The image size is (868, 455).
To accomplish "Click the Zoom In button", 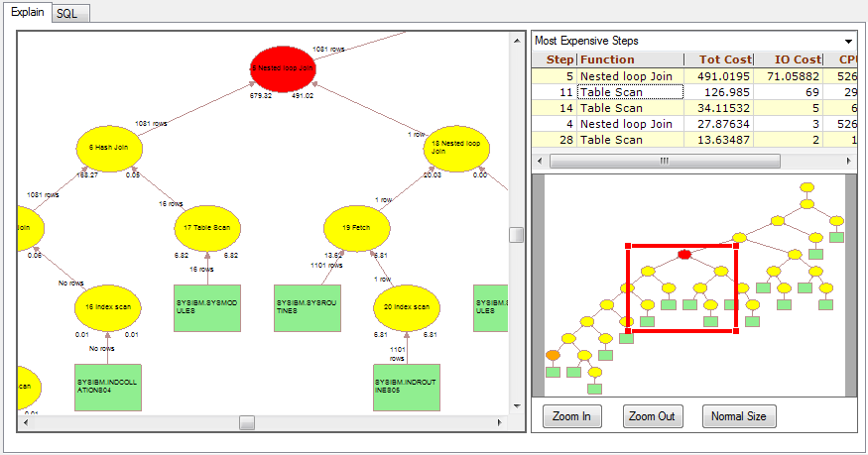I will click(571, 416).
